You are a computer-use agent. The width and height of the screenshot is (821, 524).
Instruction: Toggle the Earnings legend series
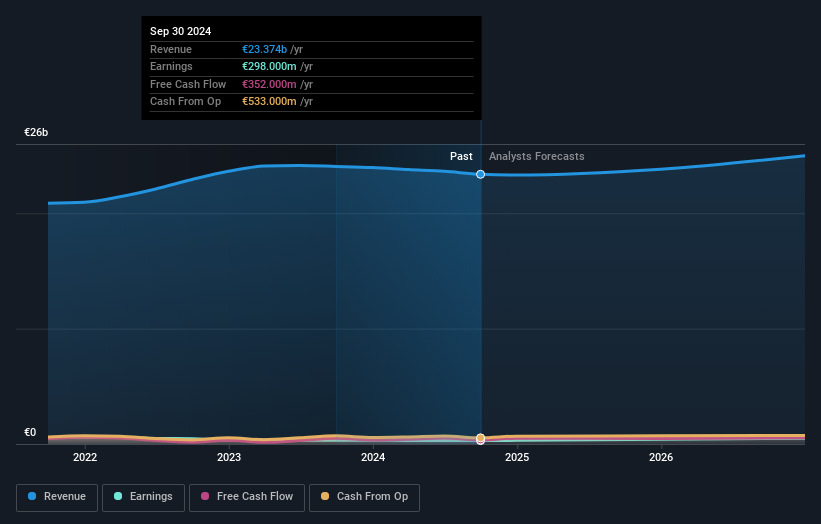pos(143,497)
